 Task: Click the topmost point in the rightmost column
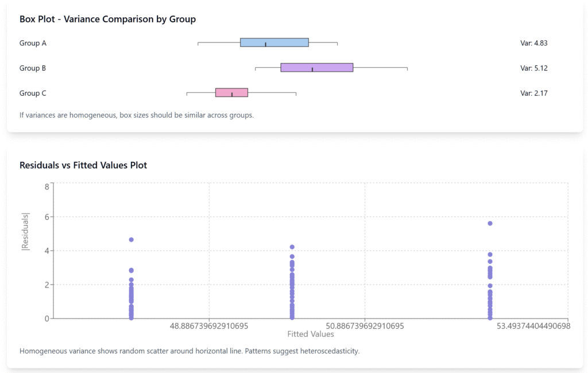click(490, 223)
